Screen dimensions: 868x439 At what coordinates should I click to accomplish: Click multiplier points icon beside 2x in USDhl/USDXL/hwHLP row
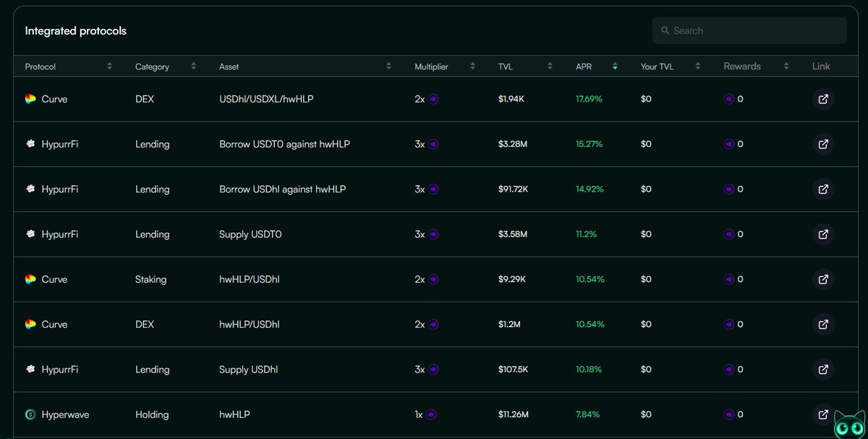[433, 99]
